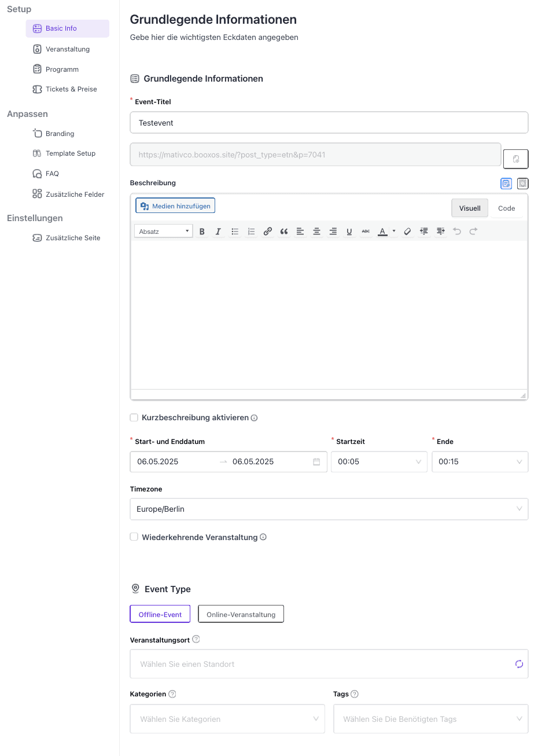Select the Offline-Event button
This screenshot has height=756, width=538.
click(x=160, y=614)
